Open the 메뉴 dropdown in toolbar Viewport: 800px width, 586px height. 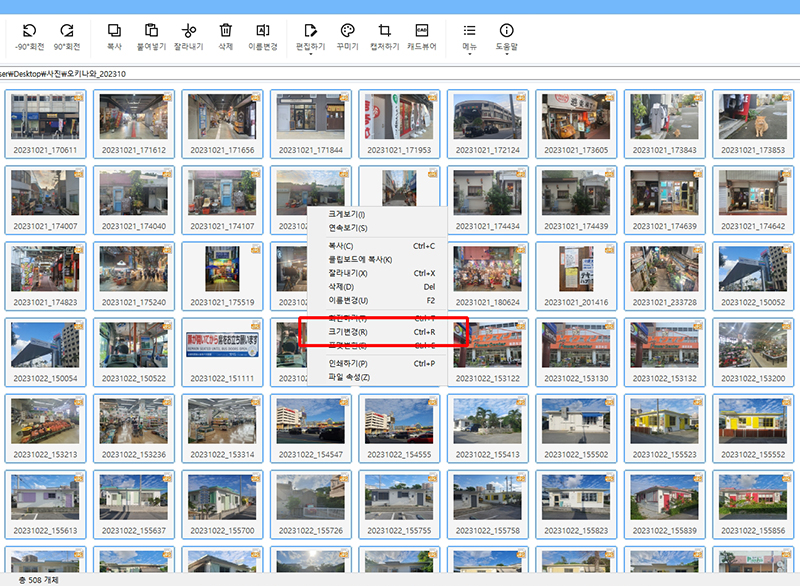point(469,38)
